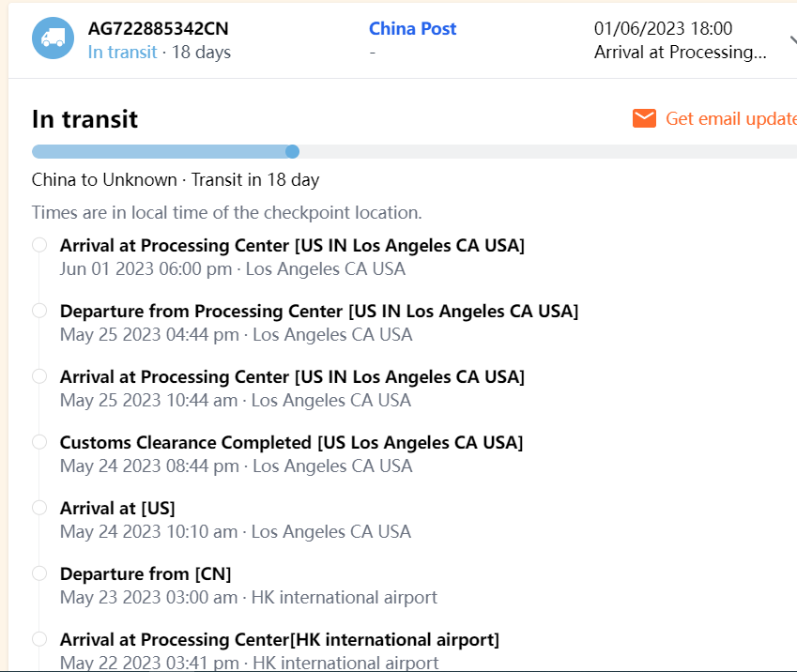The height and width of the screenshot is (672, 797).
Task: Click marker for May 25 10:44 am arrival
Action: (39, 376)
